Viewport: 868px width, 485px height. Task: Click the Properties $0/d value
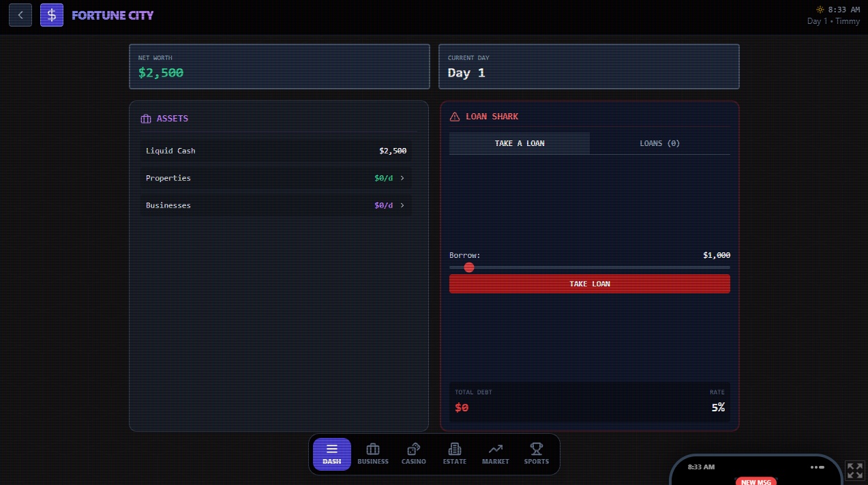tap(384, 178)
